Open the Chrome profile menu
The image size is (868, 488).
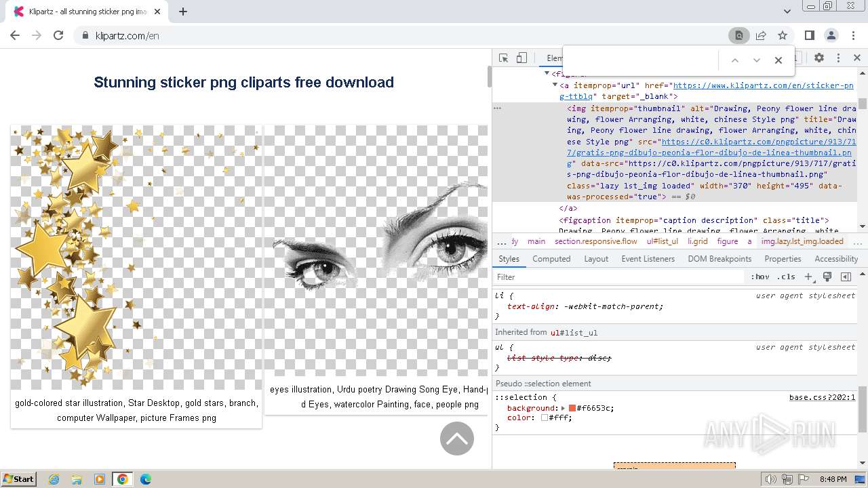click(x=831, y=35)
